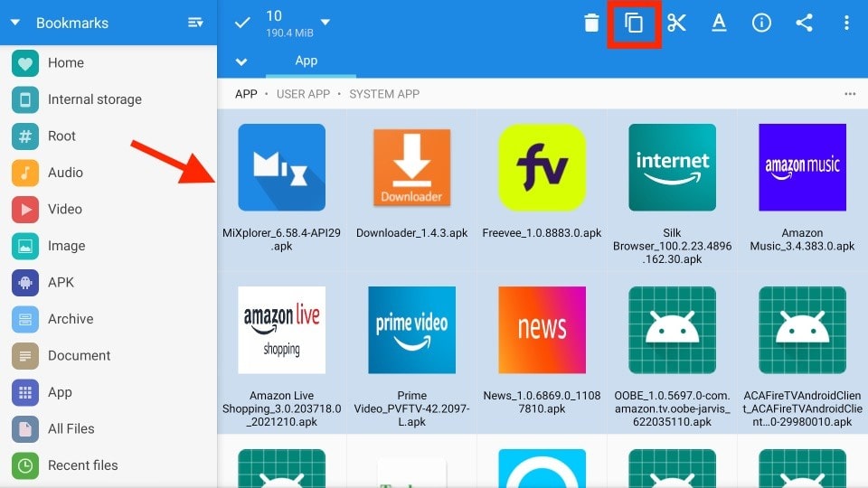Screen dimensions: 868x488
Task: Click the delete trash icon
Action: click(x=591, y=23)
